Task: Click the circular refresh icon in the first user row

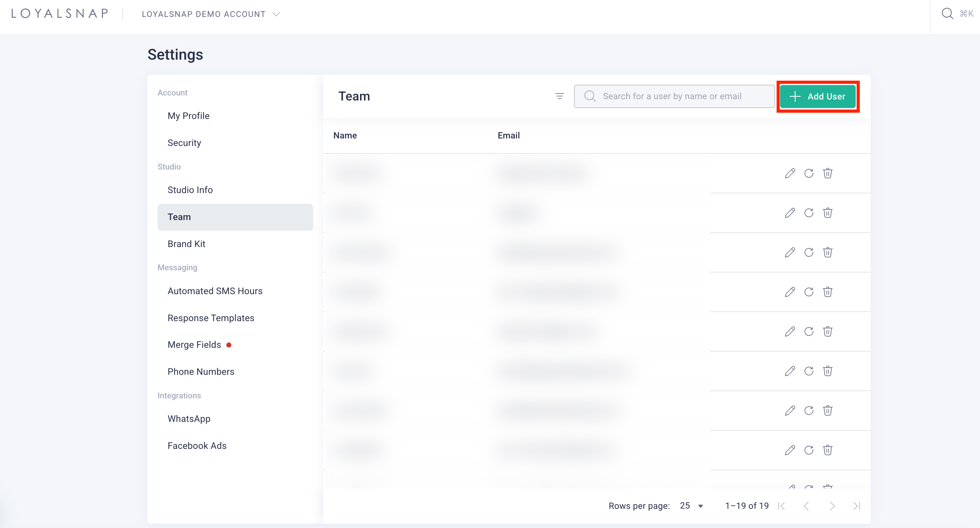Action: [x=809, y=174]
